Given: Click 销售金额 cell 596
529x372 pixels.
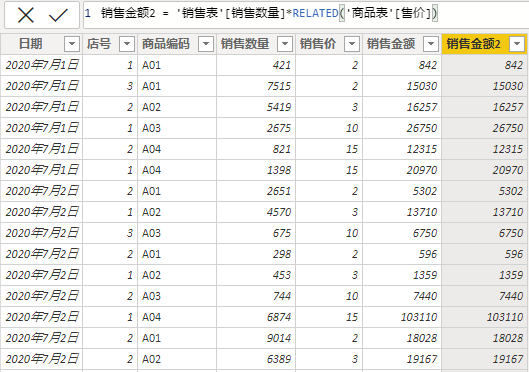Looking at the screenshot, I should pos(402,254).
